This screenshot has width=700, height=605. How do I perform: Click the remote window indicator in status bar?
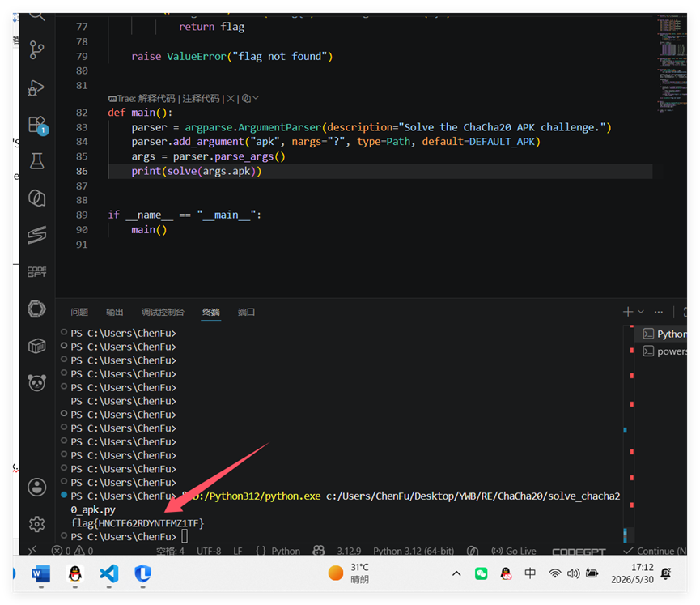(33, 551)
